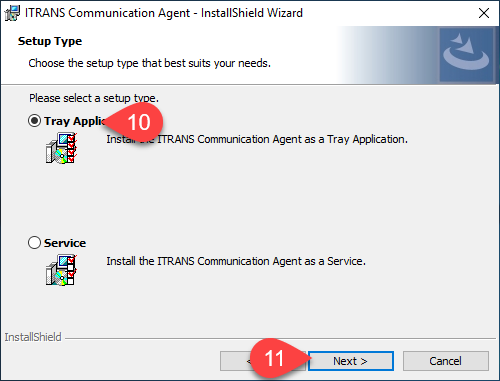Select the Service radio button
Image resolution: width=500 pixels, height=381 pixels.
(x=34, y=243)
